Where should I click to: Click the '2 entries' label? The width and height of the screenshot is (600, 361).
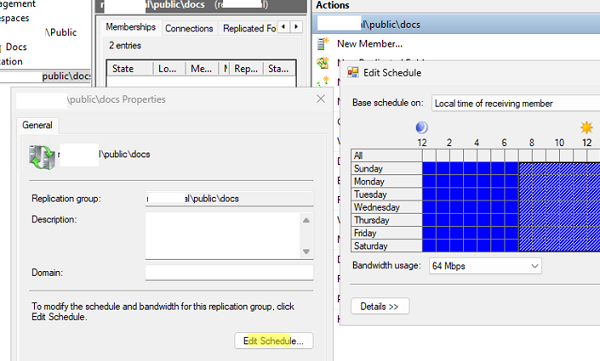[125, 46]
